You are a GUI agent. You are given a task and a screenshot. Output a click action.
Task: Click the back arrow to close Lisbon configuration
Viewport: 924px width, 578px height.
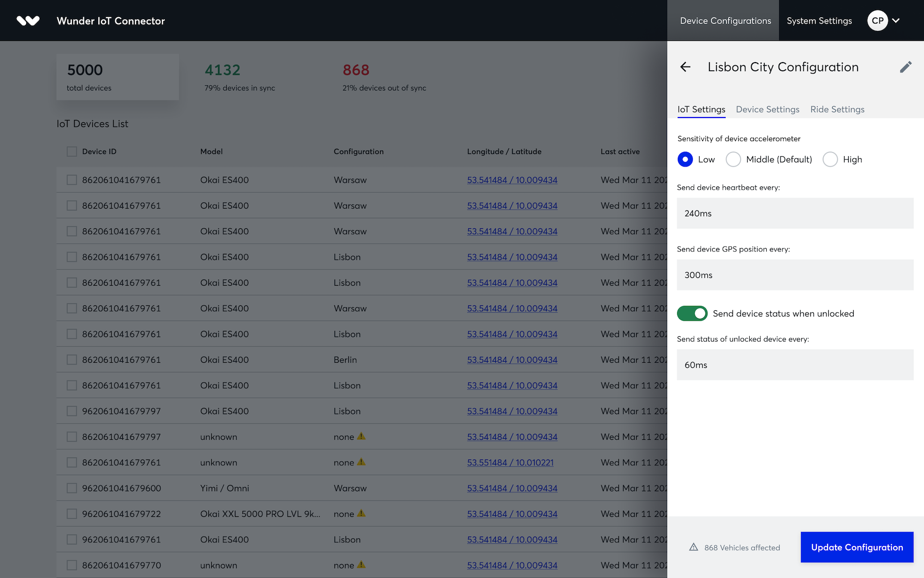coord(685,67)
